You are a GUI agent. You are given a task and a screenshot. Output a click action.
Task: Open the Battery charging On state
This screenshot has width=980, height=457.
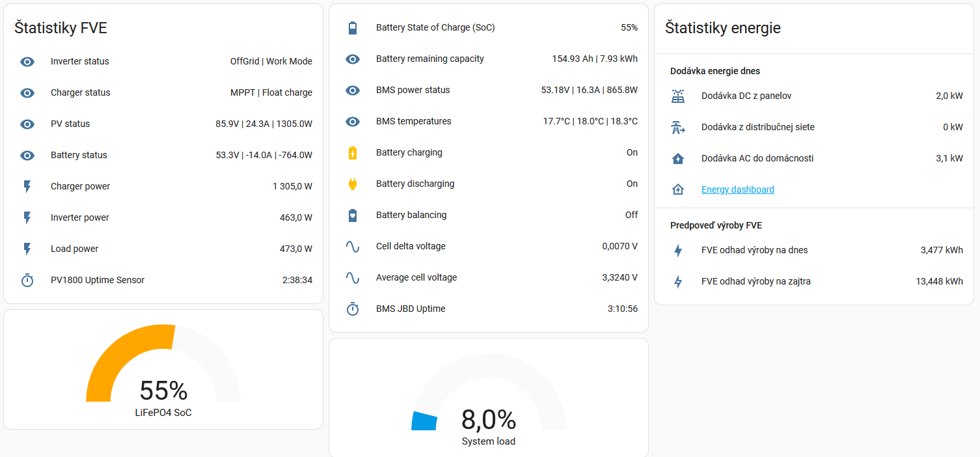pos(631,153)
